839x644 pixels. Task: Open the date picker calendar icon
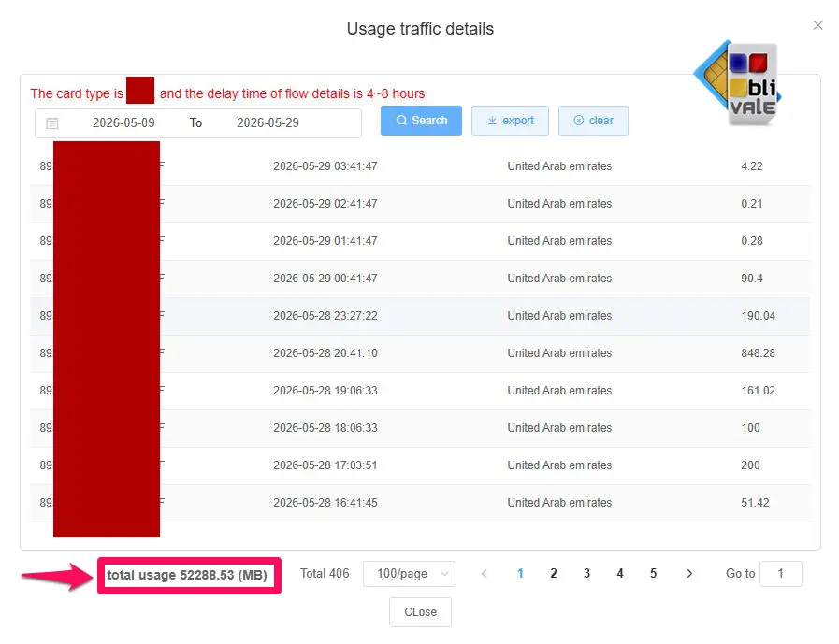tap(51, 123)
